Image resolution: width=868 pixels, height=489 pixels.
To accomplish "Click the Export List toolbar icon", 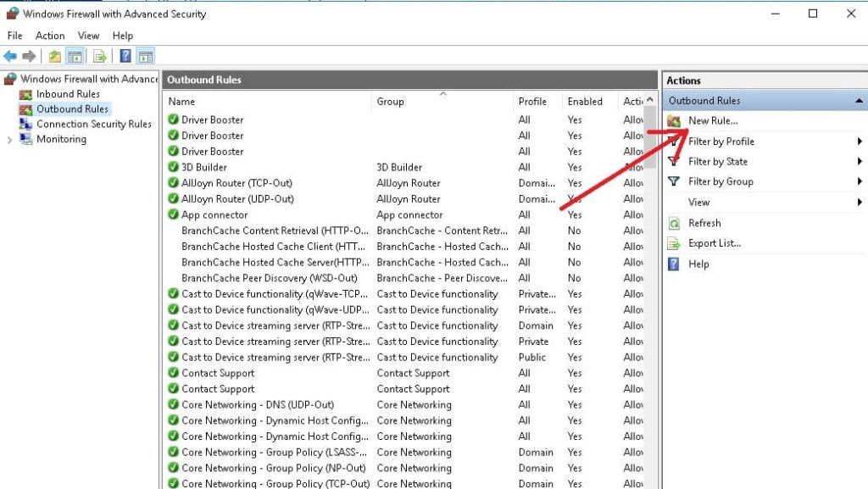I will coord(97,56).
